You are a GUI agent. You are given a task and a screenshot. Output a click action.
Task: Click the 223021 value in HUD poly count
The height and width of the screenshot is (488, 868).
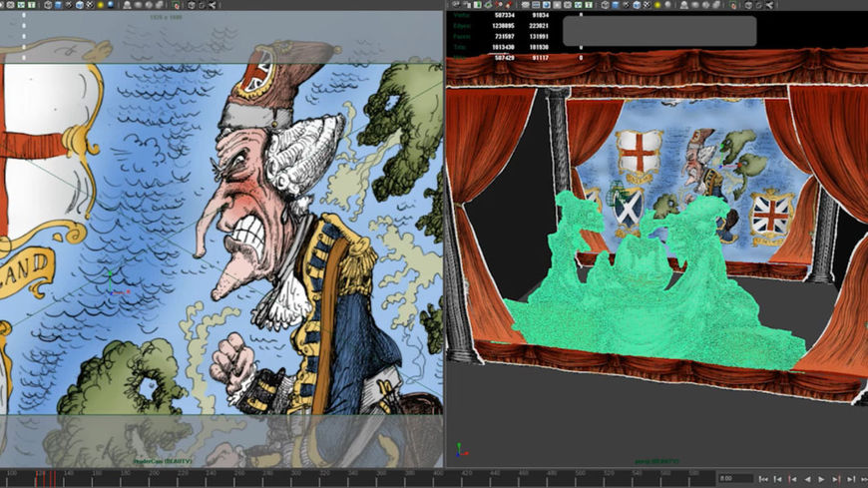[x=539, y=26]
